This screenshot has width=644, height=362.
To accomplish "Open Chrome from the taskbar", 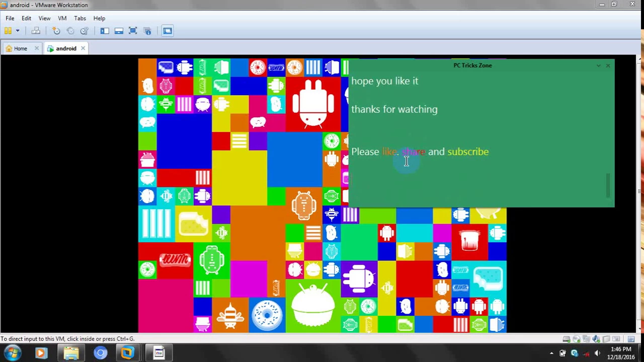I will tap(100, 353).
